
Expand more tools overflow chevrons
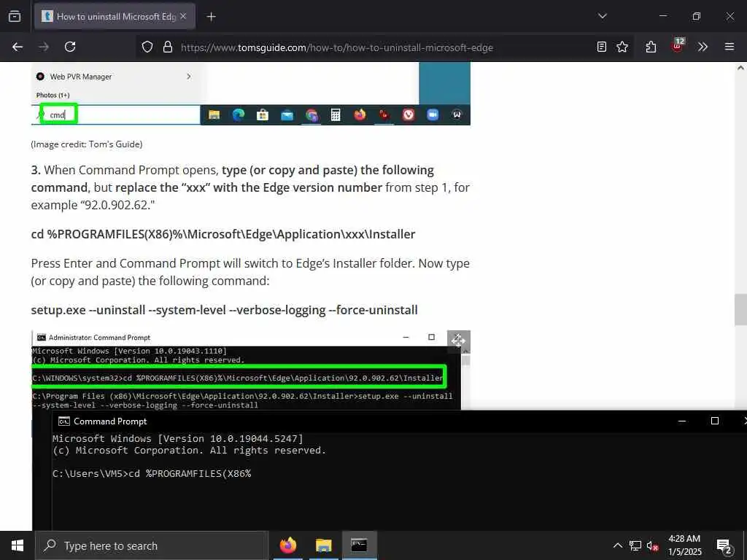(x=703, y=47)
